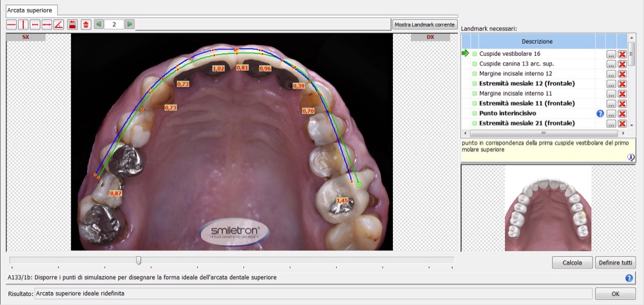
Task: Click the landmark list horizontal scrollbar thumb
Action: (544, 133)
